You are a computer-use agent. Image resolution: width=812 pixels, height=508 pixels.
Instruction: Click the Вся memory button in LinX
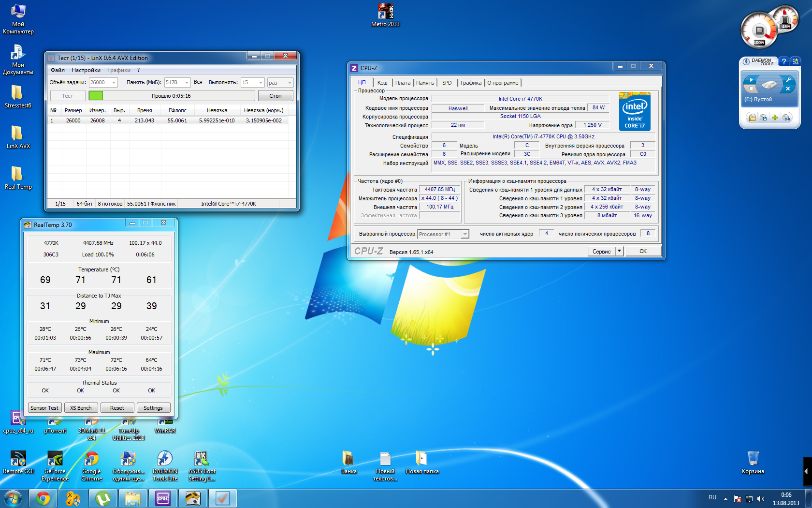pyautogui.click(x=198, y=82)
